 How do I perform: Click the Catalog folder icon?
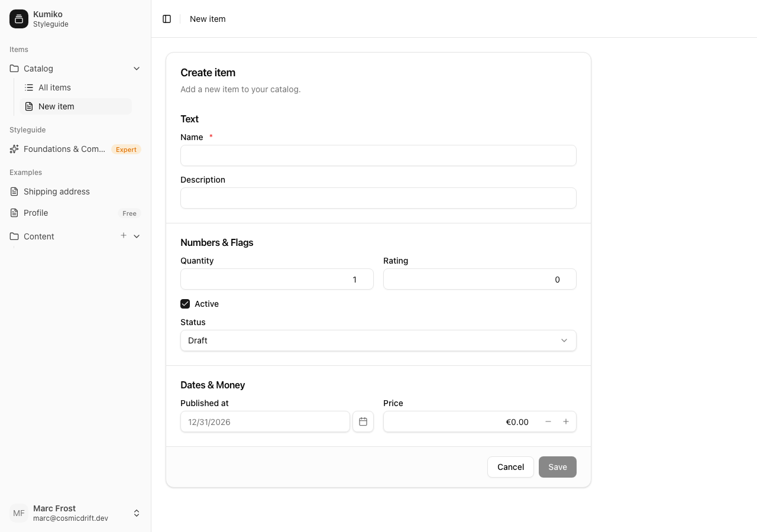tap(14, 69)
